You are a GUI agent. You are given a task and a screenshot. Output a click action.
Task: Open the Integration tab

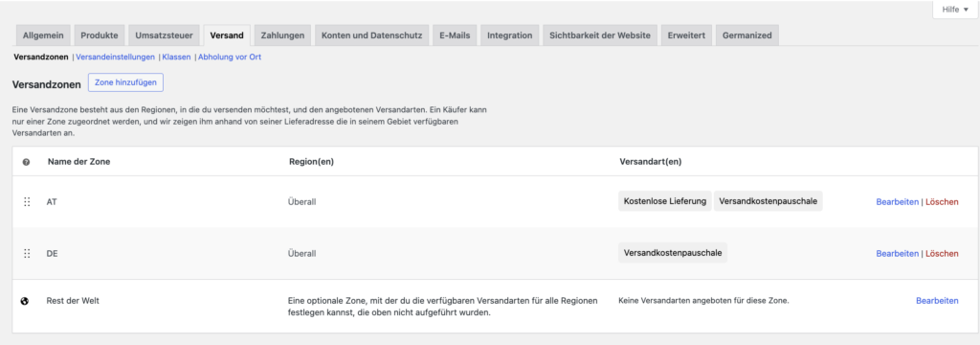pos(510,35)
